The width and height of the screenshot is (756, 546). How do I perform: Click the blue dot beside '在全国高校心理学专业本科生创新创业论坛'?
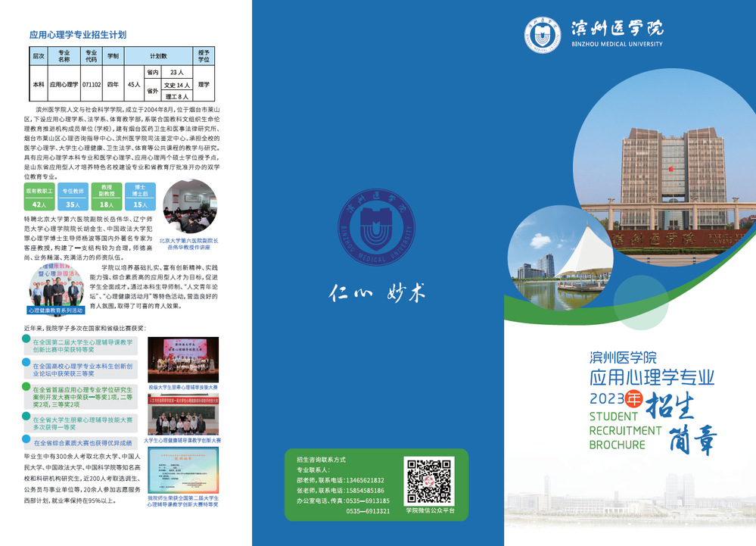[26, 362]
